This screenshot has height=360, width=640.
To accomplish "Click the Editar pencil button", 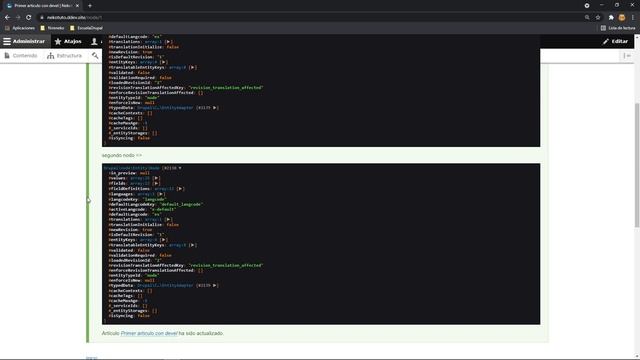I will click(615, 41).
